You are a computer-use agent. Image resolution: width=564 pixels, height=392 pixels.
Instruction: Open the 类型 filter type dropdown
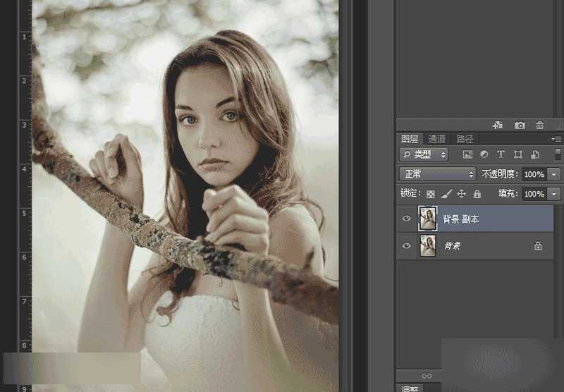[424, 154]
